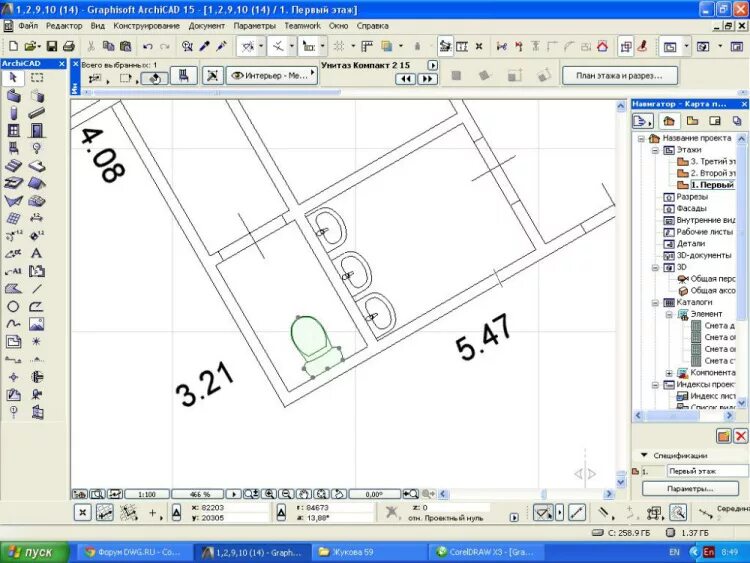This screenshot has height=563, width=750.
Task: Select the Text tool
Action: tap(37, 253)
